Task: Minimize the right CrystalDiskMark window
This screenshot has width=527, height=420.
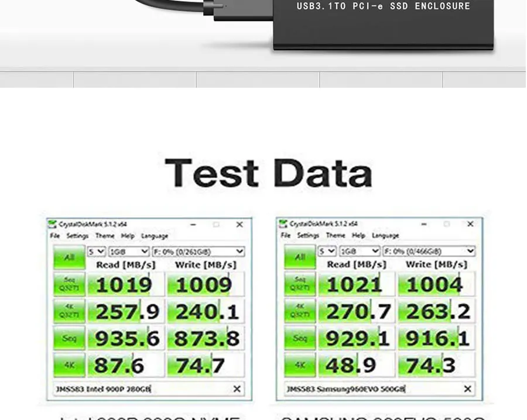Action: pyautogui.click(x=424, y=224)
